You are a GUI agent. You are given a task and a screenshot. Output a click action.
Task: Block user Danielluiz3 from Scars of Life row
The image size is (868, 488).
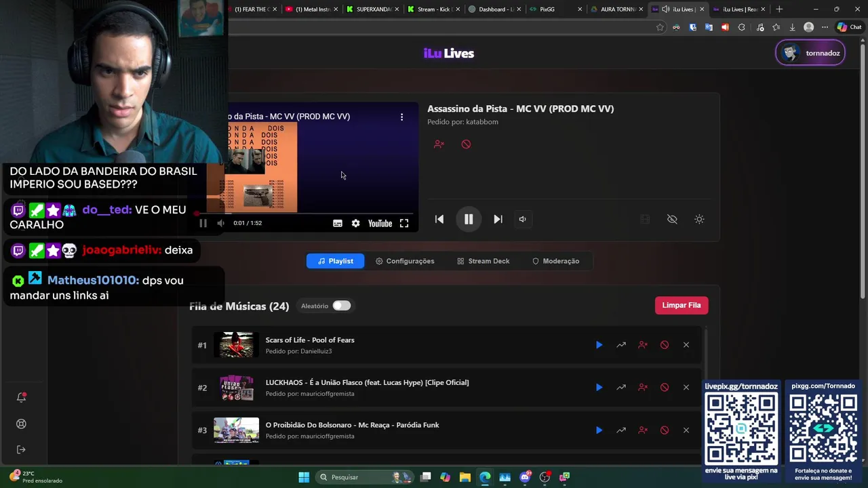click(643, 345)
